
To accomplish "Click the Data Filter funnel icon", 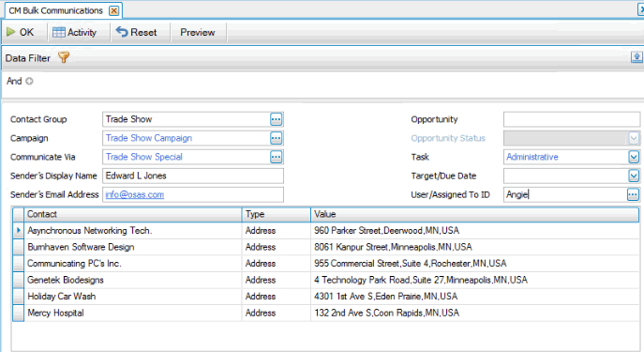I will click(64, 57).
